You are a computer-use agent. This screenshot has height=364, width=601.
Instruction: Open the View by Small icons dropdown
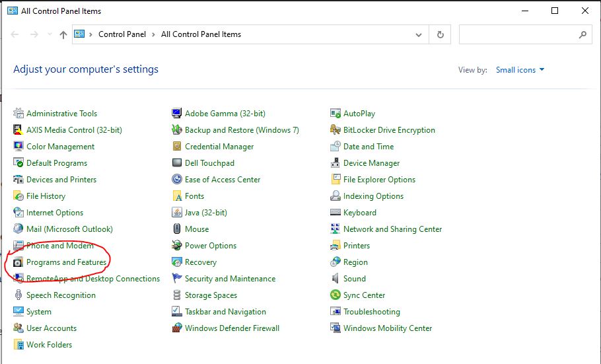click(x=520, y=70)
